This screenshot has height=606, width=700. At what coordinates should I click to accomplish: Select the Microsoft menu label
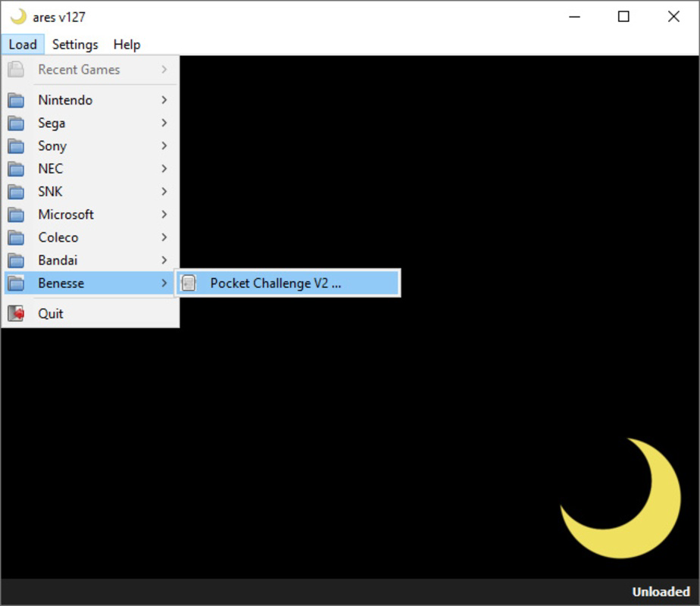click(x=66, y=214)
